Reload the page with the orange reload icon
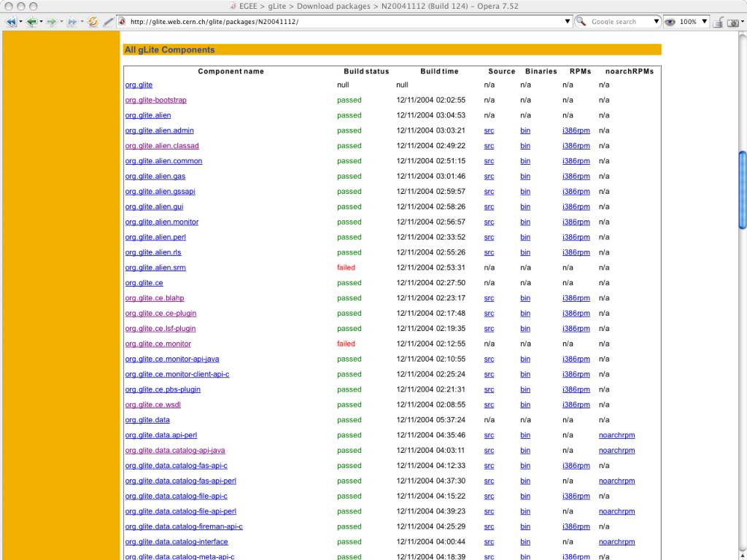The width and height of the screenshot is (747, 560). pyautogui.click(x=93, y=21)
